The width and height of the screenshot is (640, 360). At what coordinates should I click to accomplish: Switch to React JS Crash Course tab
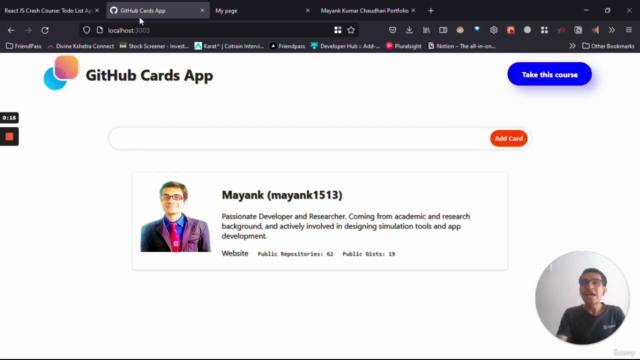coord(48,11)
